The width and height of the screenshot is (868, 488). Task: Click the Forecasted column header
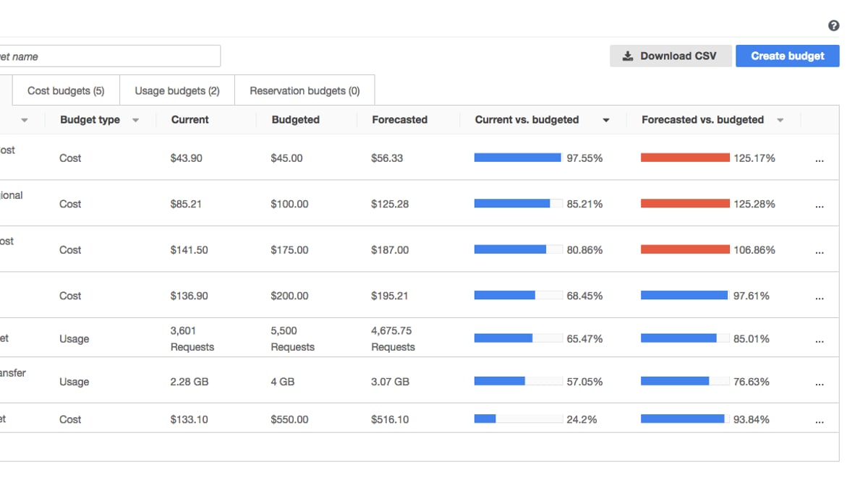[x=400, y=120]
